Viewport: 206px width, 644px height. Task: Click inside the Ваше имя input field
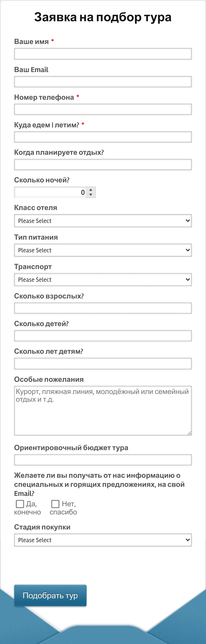pos(103,54)
